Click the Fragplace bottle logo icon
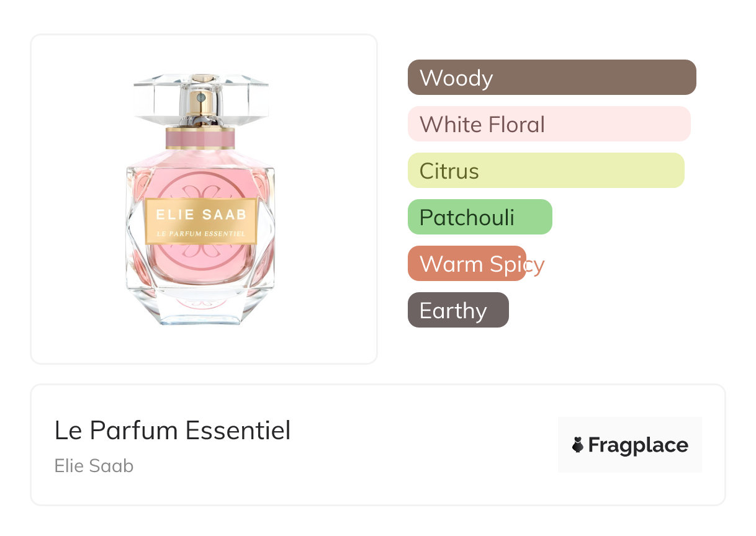756x536 pixels. click(x=578, y=445)
